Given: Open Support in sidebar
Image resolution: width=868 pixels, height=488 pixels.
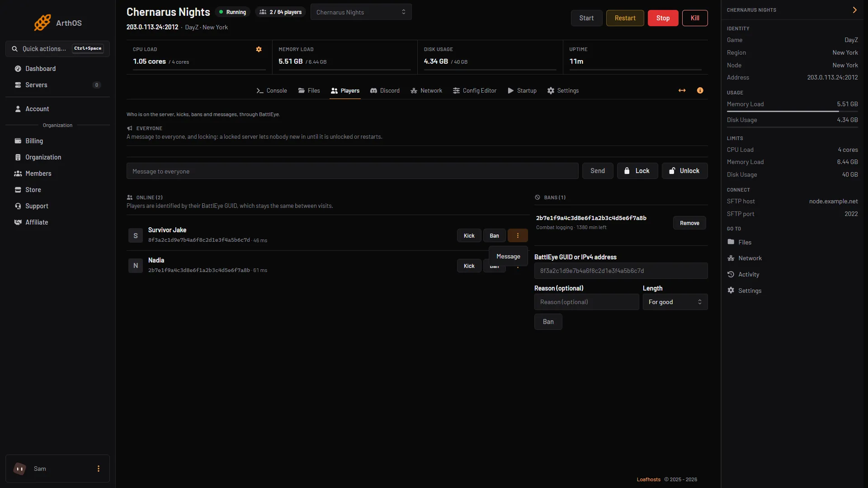Looking at the screenshot, I should pos(57,206).
